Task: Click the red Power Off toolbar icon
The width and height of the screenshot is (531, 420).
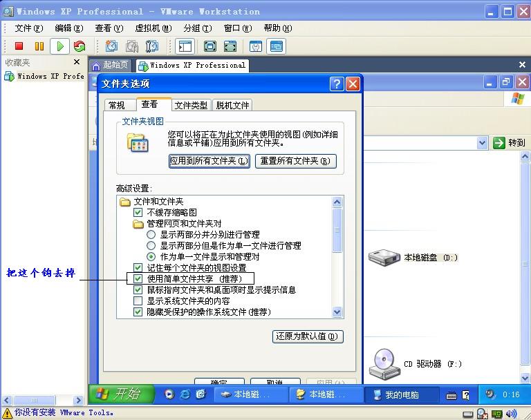Action: tap(19, 46)
